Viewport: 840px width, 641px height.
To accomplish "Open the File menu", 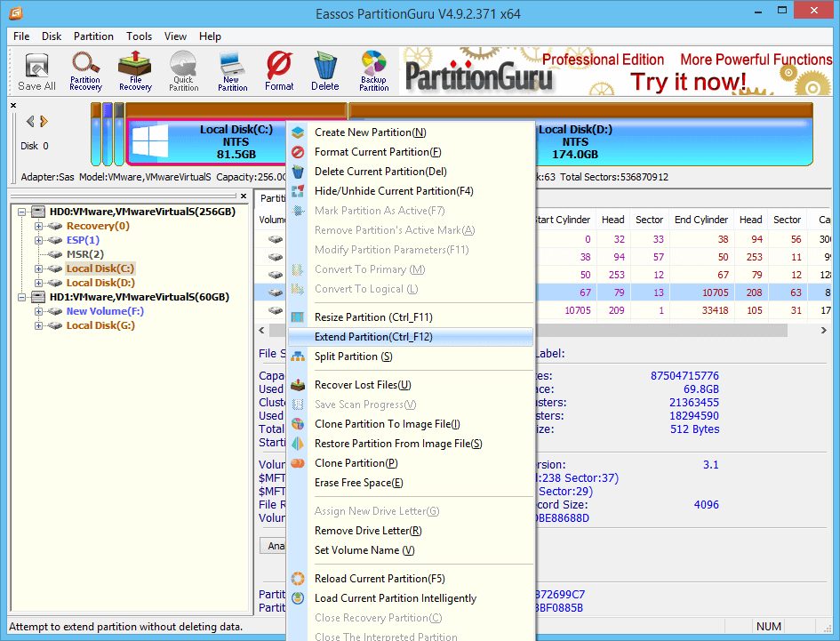I will pos(21,36).
